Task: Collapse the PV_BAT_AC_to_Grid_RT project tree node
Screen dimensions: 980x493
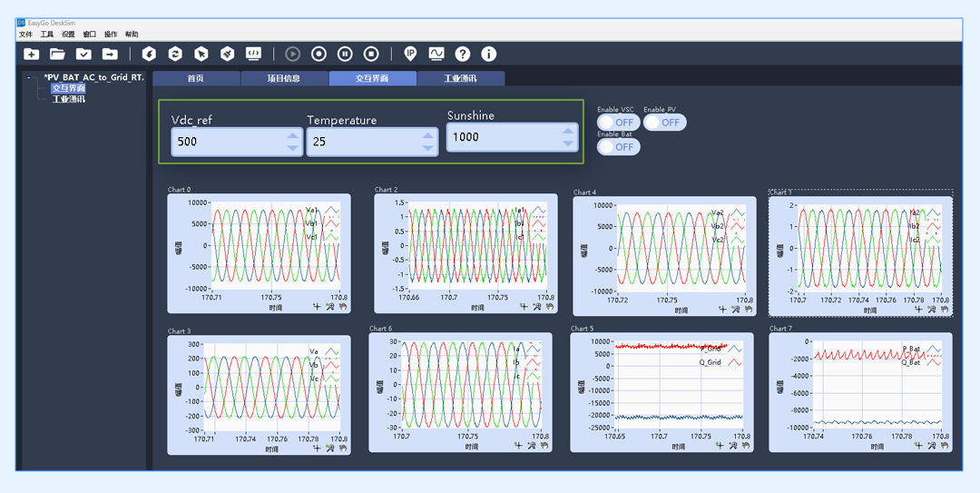Action: 29,78
